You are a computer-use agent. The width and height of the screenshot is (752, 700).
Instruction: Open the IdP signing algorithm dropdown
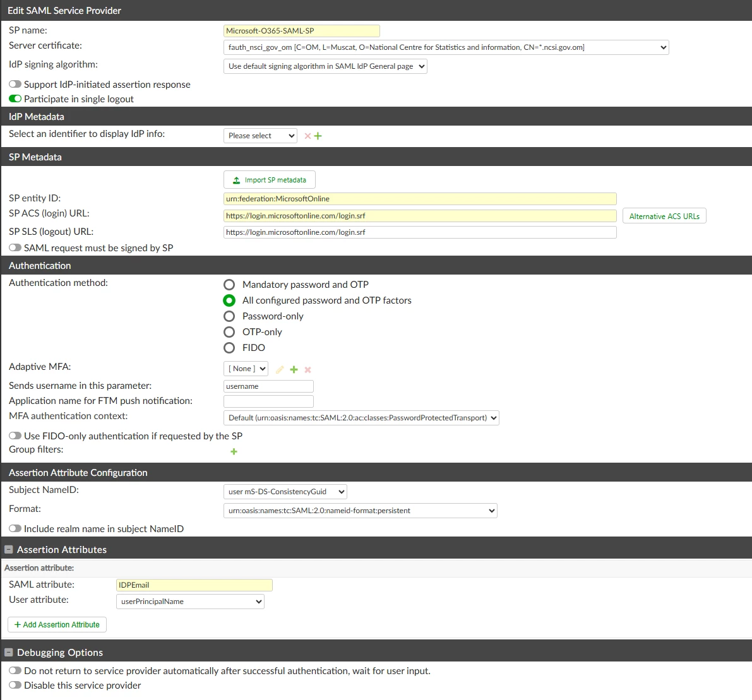[325, 66]
